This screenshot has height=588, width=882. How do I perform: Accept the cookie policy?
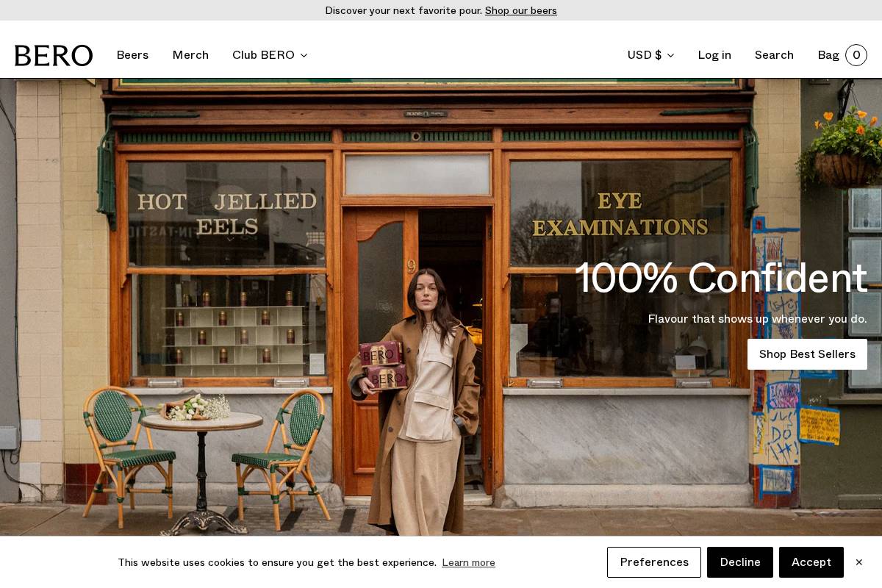coord(811,562)
